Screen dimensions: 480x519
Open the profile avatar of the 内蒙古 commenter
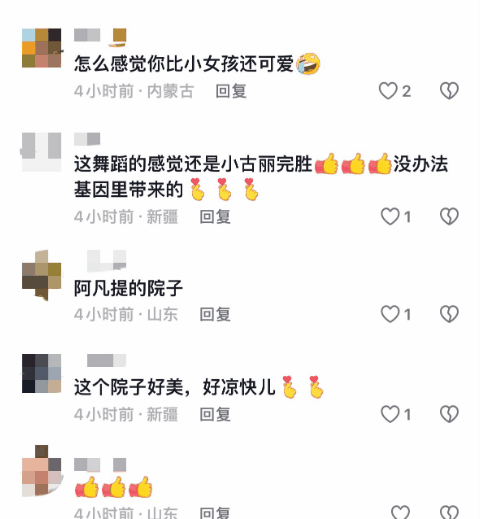tap(42, 48)
